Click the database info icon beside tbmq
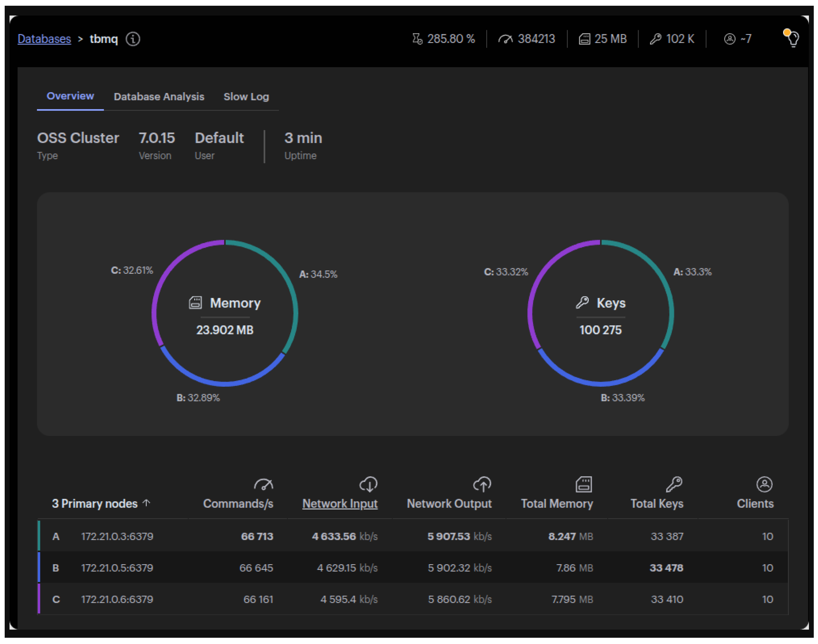This screenshot has width=818, height=644. tap(133, 39)
